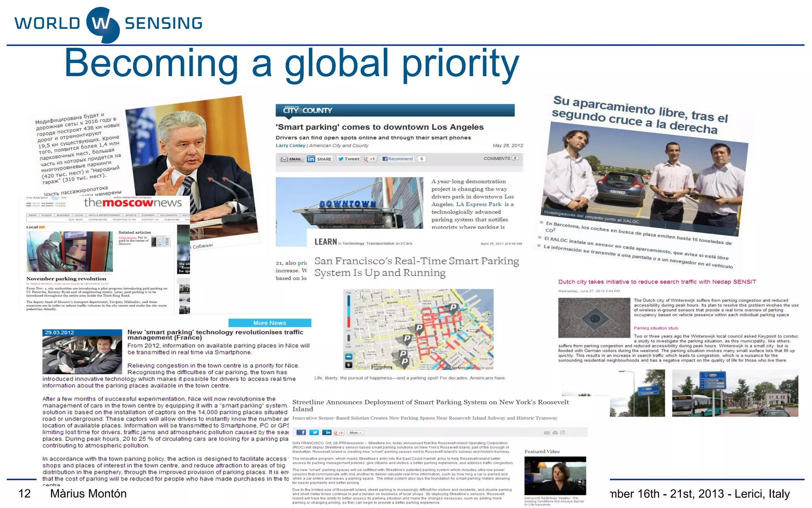Click the Featured Video label
The image size is (812, 508).
[x=542, y=452]
